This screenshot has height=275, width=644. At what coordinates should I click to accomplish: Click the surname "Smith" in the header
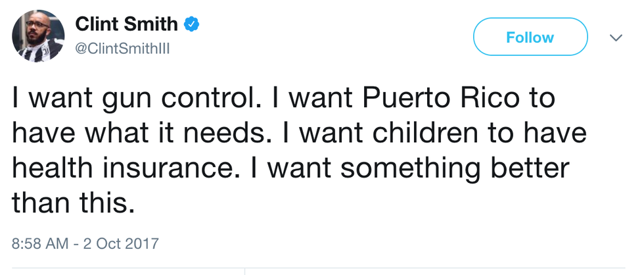tap(154, 25)
